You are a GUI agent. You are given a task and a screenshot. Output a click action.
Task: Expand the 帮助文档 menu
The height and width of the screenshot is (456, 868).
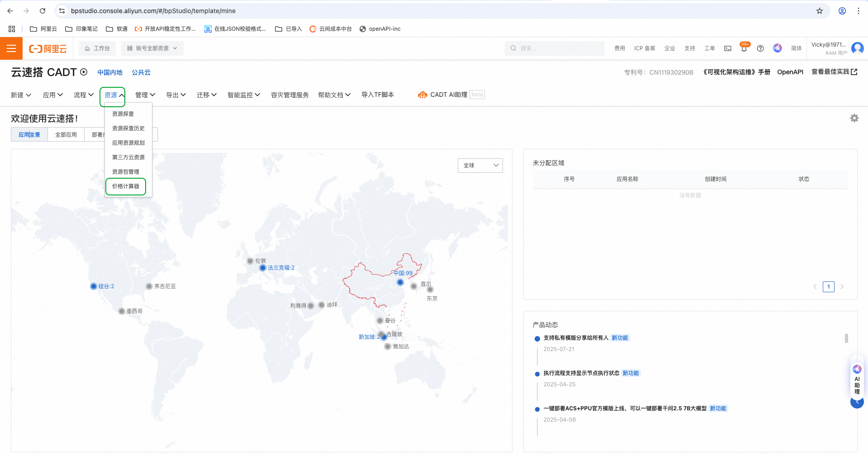pyautogui.click(x=334, y=95)
